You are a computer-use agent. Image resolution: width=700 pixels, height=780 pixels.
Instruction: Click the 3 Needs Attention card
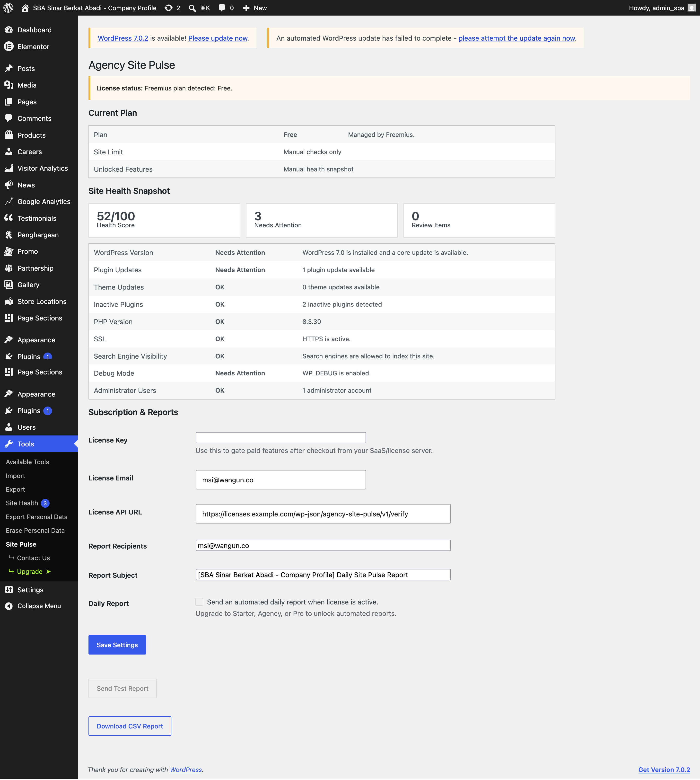[322, 220]
